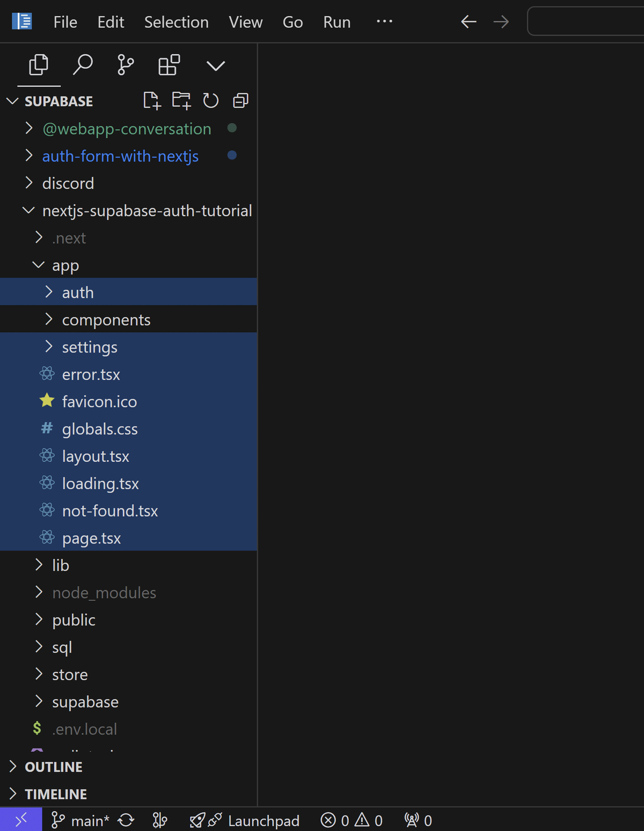The image size is (644, 831).
Task: Expand the @webapp-conversation folder
Action: 129,129
